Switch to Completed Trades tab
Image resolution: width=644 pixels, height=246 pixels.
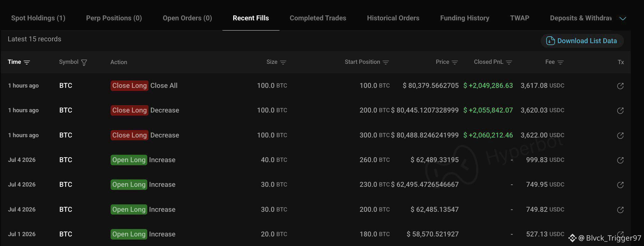coord(318,18)
